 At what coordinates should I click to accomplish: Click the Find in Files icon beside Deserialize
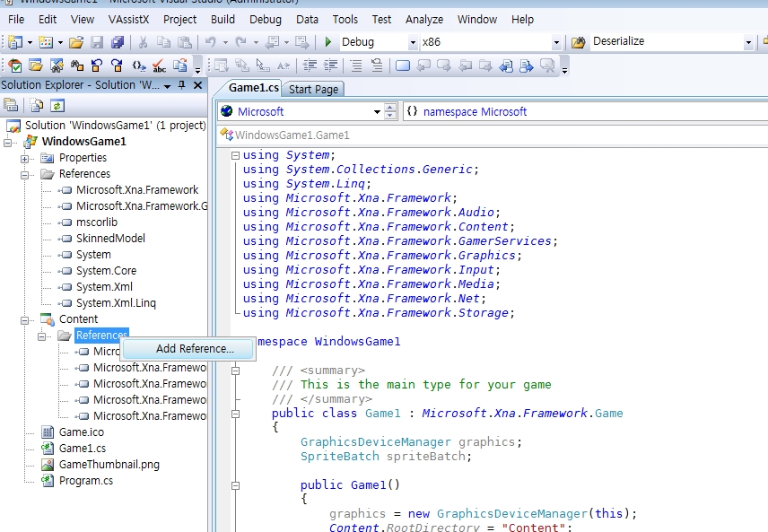[578, 42]
